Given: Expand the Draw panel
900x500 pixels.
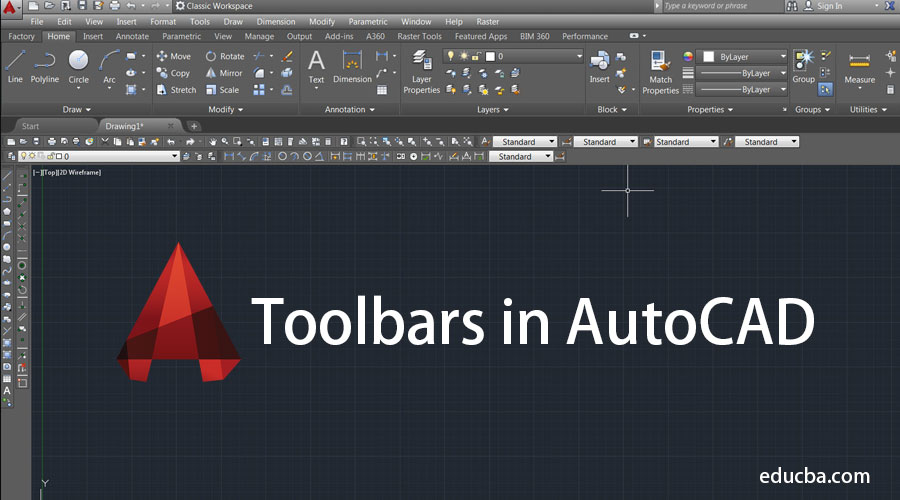Looking at the screenshot, I should tap(76, 109).
